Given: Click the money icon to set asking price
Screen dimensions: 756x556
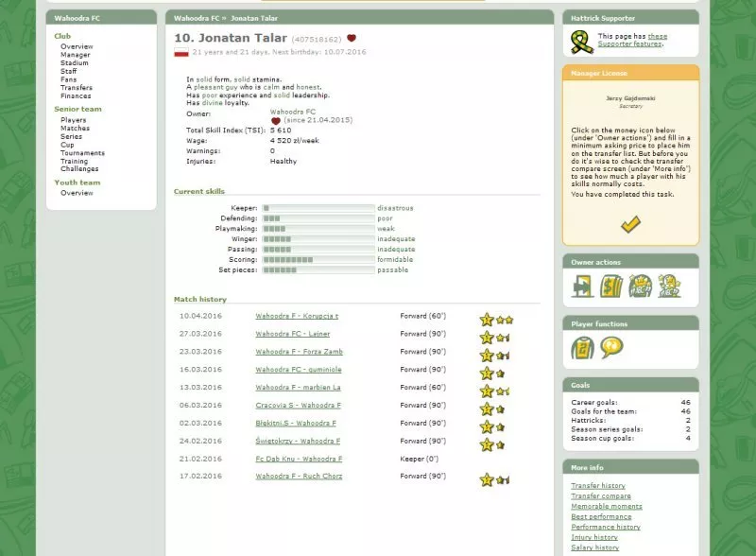Looking at the screenshot, I should (611, 285).
